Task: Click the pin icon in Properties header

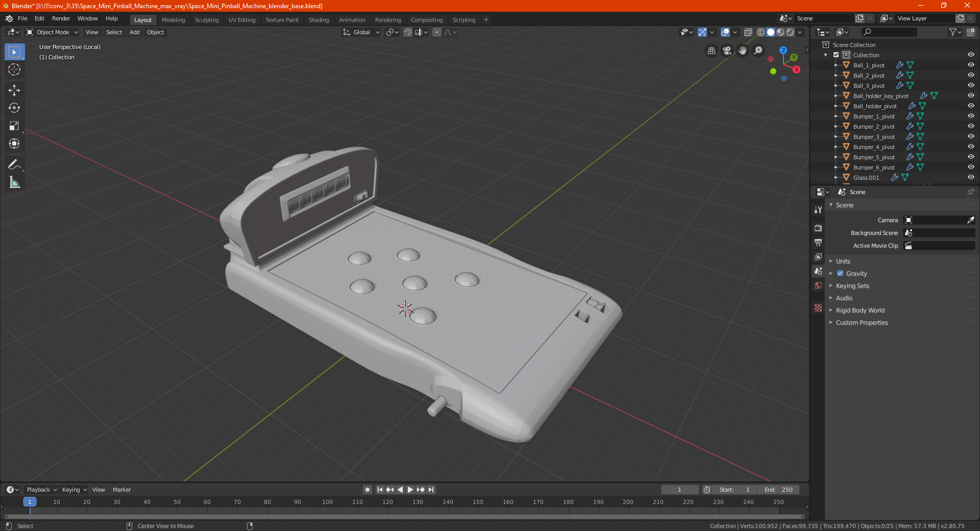Action: pos(970,192)
